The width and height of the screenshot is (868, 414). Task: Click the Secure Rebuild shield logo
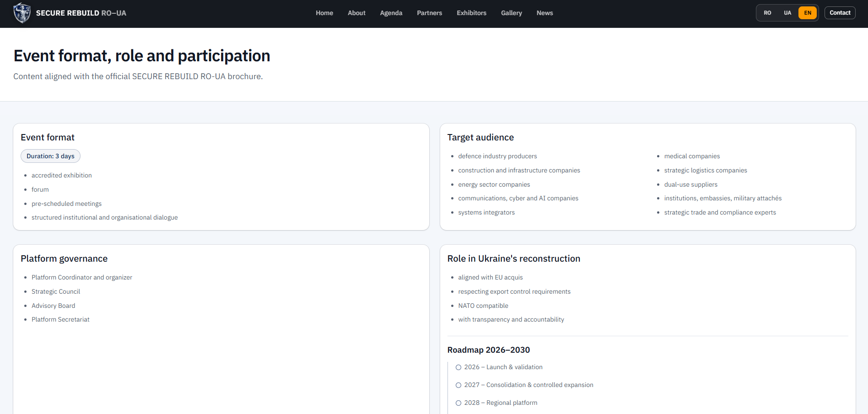click(x=22, y=13)
